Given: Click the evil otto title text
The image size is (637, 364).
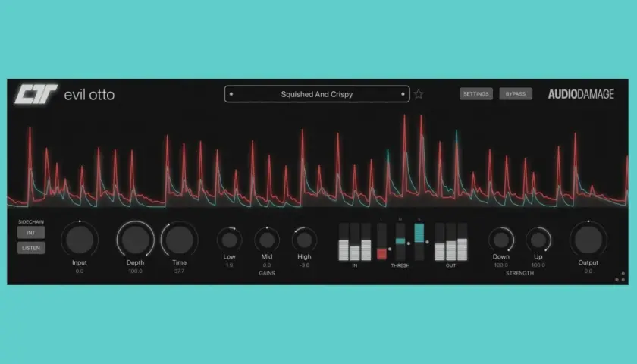Looking at the screenshot, I should pos(89,95).
